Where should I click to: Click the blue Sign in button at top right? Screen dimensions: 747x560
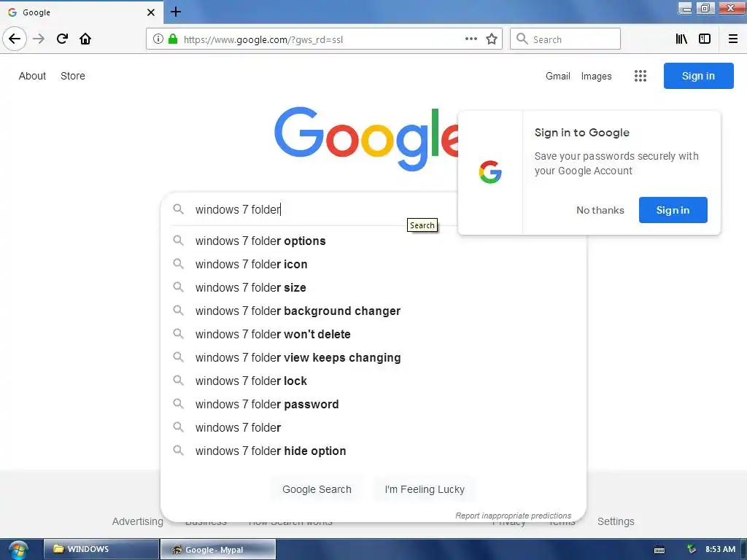[698, 76]
